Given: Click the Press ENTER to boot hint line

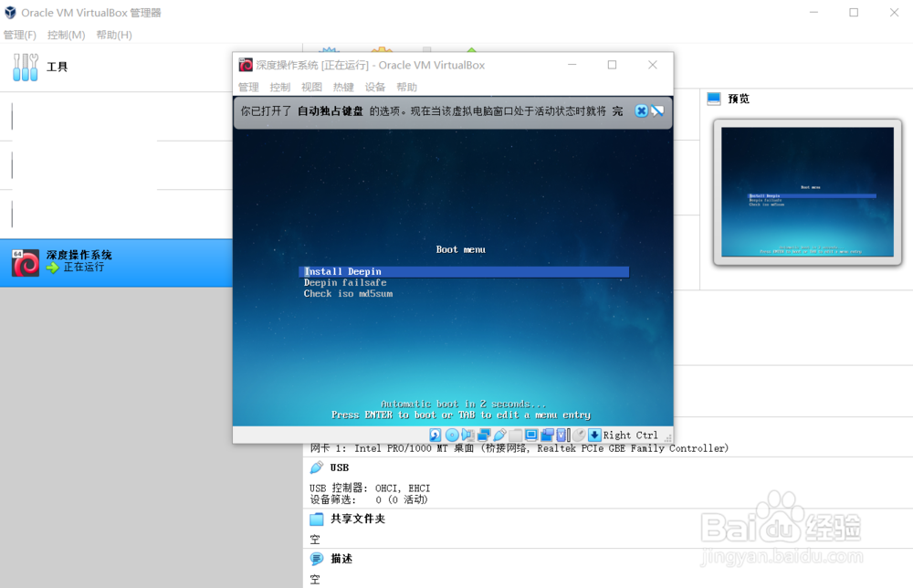Looking at the screenshot, I should pos(460,415).
